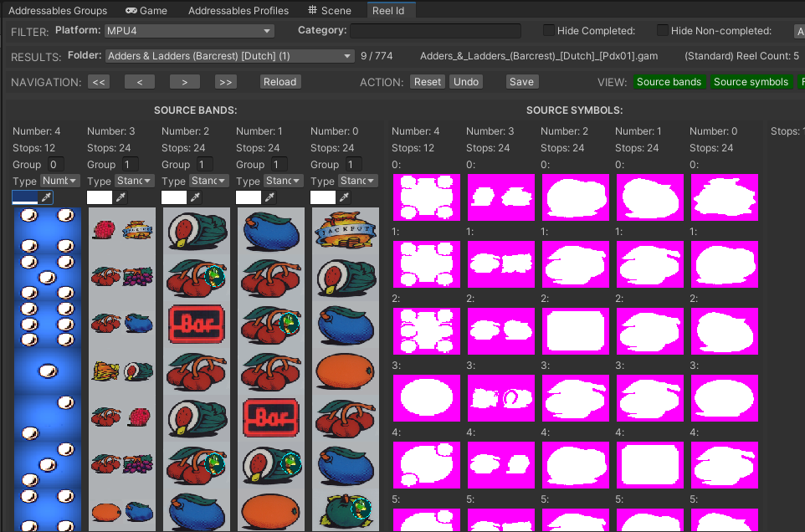Image resolution: width=805 pixels, height=532 pixels.
Task: Select symbol mask 2 in source symbols Number 1
Action: click(x=650, y=331)
